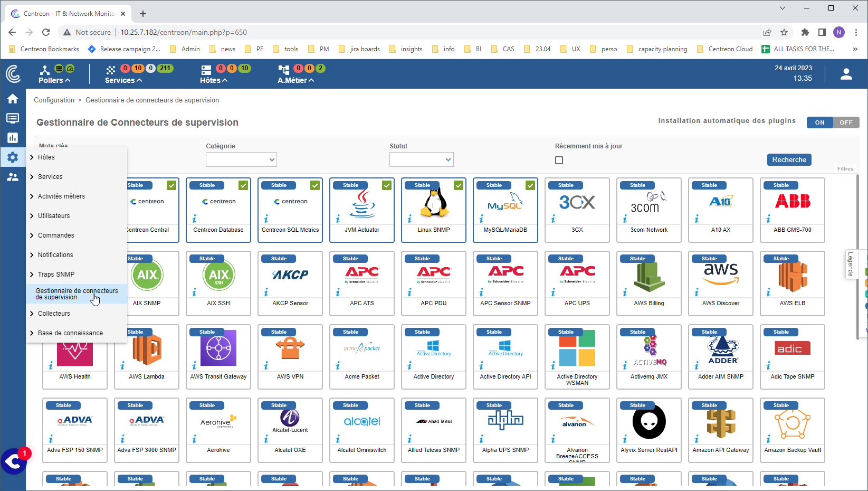Toggle checkmark on Centreon SQL Metrics card
868x491 pixels.
[x=315, y=185]
